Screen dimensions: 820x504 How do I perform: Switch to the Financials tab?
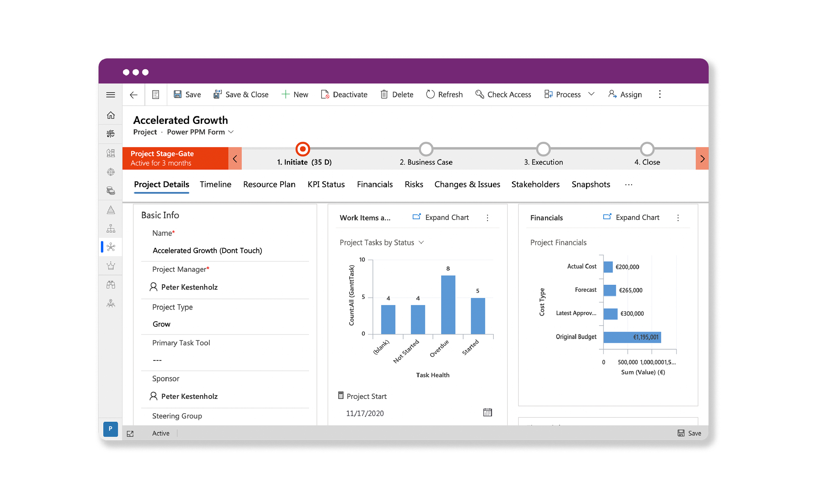click(x=374, y=184)
